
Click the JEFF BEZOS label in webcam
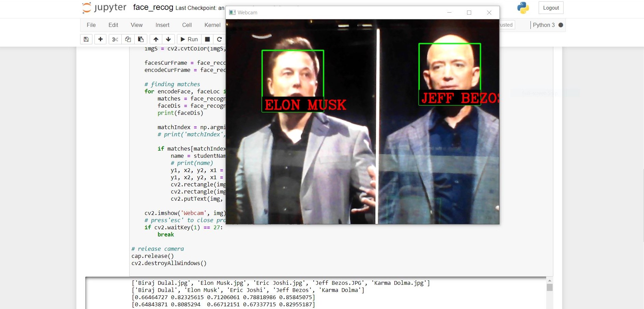(460, 98)
